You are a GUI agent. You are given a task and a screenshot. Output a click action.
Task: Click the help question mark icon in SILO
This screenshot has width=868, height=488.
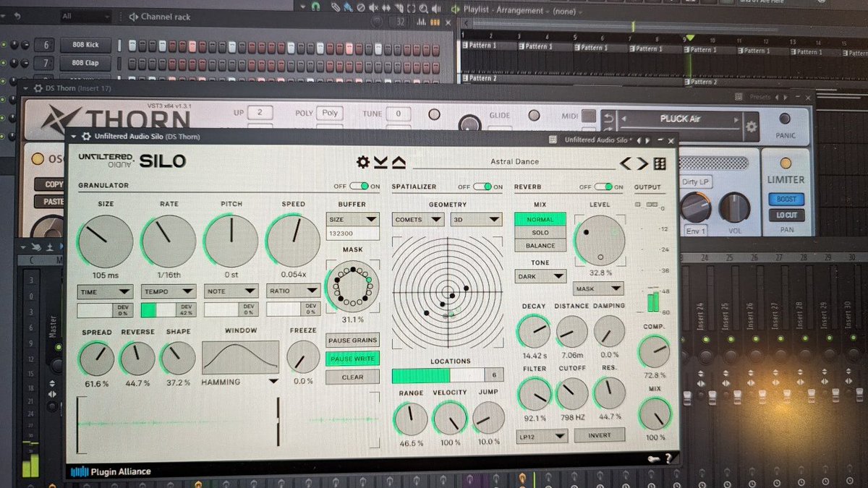click(x=669, y=458)
